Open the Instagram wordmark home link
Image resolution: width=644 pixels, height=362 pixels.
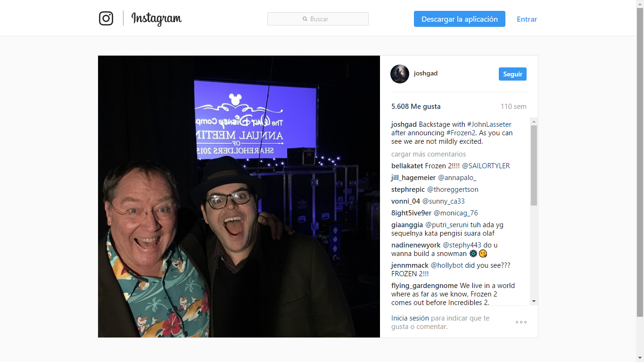coord(156,19)
